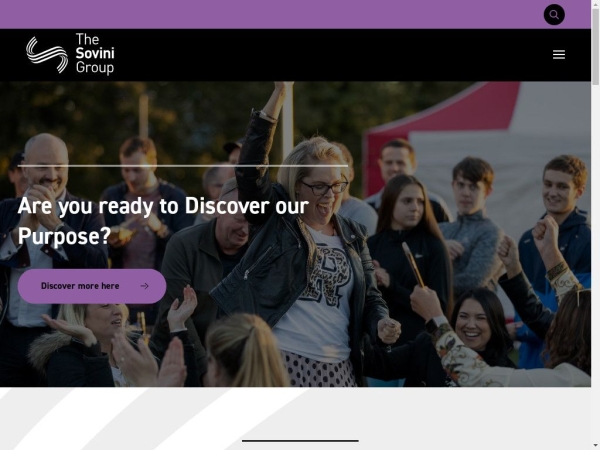
Task: Click the black divider line below hero
Action: tap(300, 441)
